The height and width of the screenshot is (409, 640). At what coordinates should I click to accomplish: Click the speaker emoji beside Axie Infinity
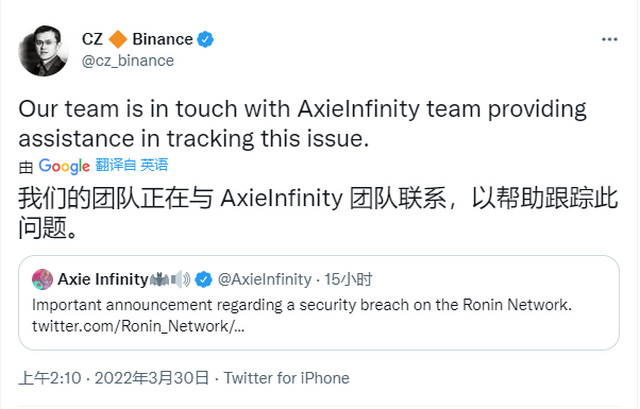(x=180, y=280)
